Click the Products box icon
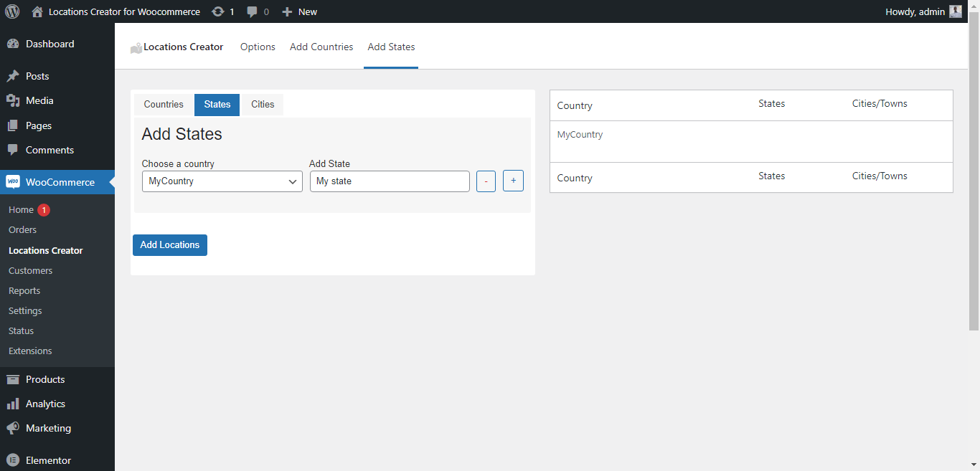This screenshot has height=471, width=980. click(x=13, y=379)
